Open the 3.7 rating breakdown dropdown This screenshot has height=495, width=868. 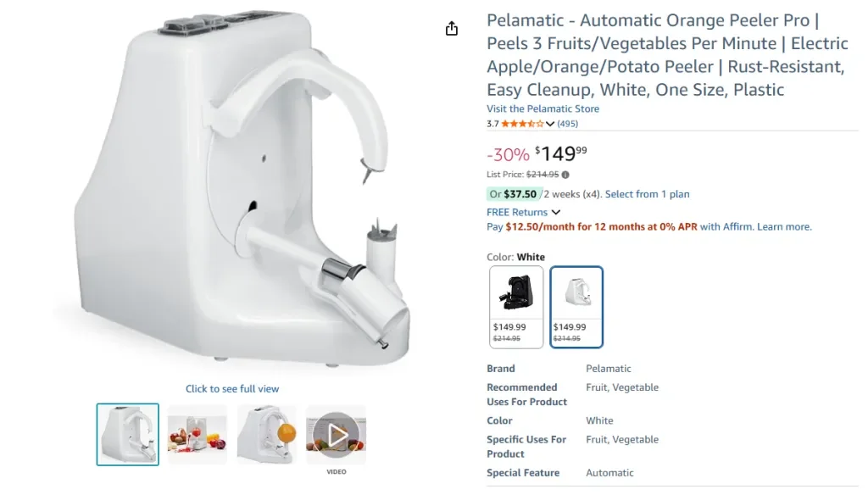point(552,124)
